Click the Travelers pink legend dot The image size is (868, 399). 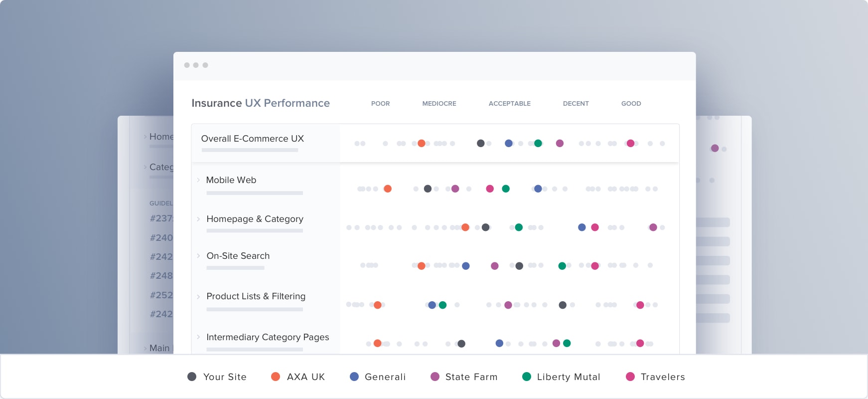[630, 377]
